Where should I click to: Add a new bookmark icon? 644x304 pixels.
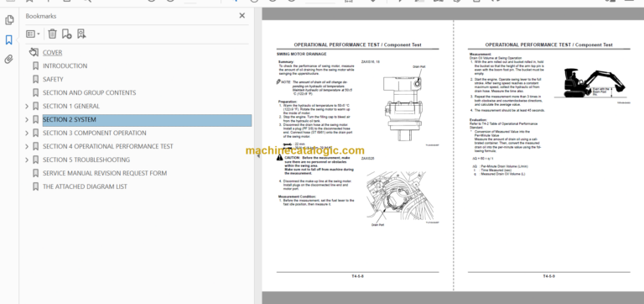[x=66, y=34]
